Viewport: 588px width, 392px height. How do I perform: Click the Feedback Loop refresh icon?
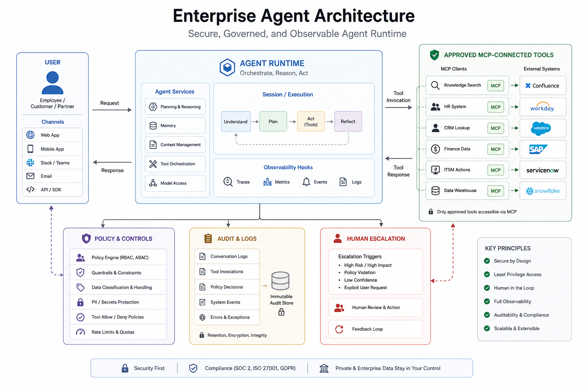tap(339, 329)
